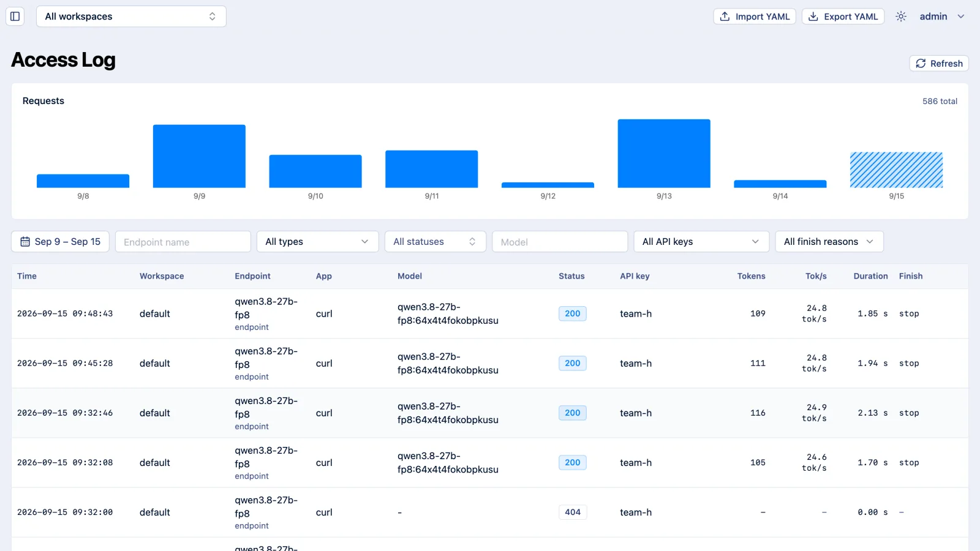Select the 9/9 bar in Requests chart
This screenshot has width=980, height=551.
tap(199, 156)
